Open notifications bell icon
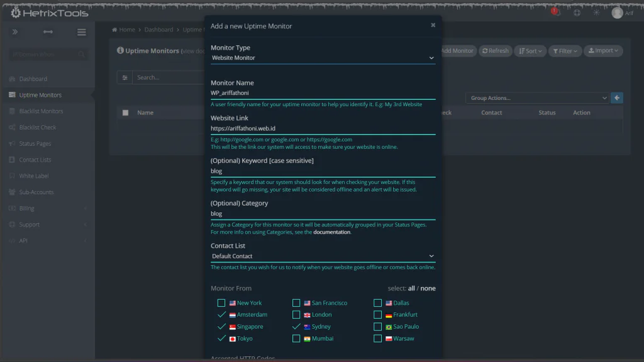Screen dimensions: 644x362 point(557,13)
